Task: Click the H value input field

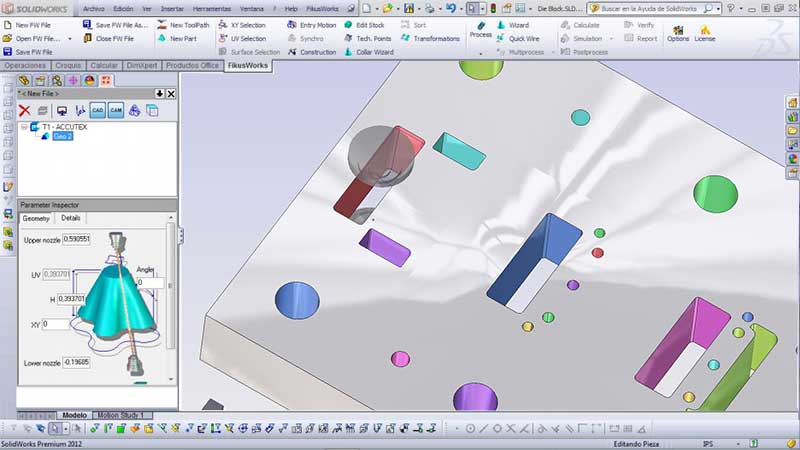Action: coord(71,298)
